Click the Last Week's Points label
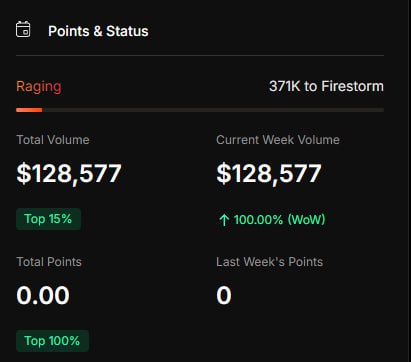 270,262
